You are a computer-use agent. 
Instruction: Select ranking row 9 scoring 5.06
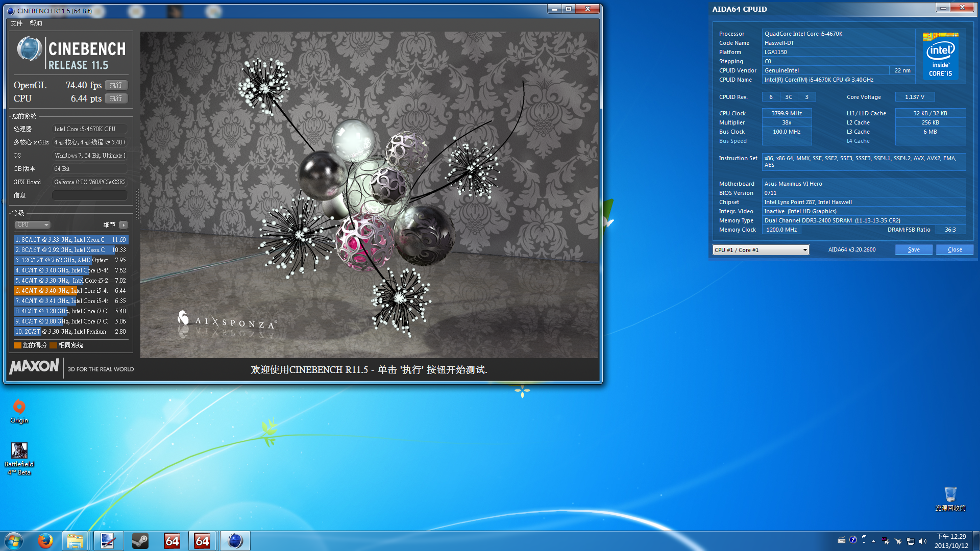pyautogui.click(x=71, y=321)
